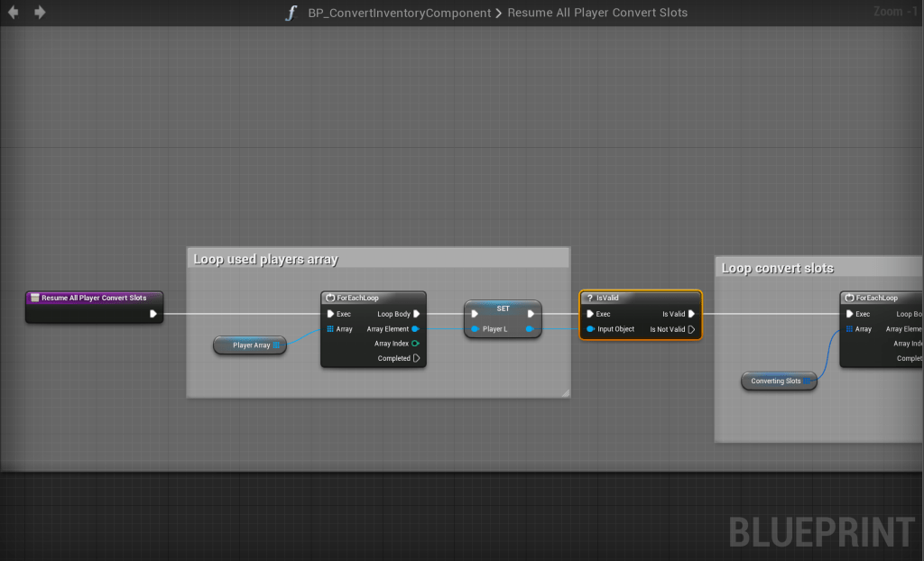
Task: Click the forward navigation arrow
Action: (40, 13)
